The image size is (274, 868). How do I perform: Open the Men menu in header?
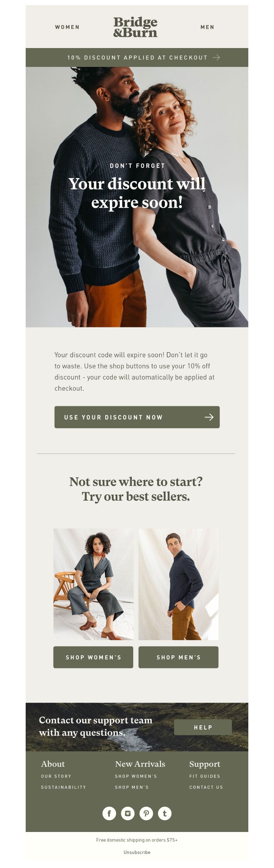coord(207,27)
